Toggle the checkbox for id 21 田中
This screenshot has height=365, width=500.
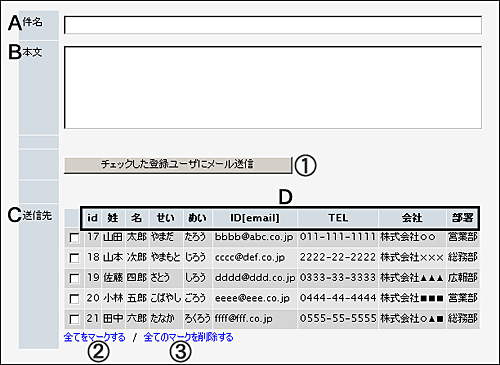(74, 319)
